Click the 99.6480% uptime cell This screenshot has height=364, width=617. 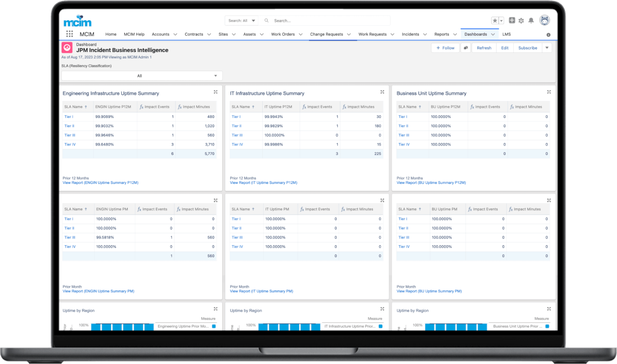[x=115, y=144]
